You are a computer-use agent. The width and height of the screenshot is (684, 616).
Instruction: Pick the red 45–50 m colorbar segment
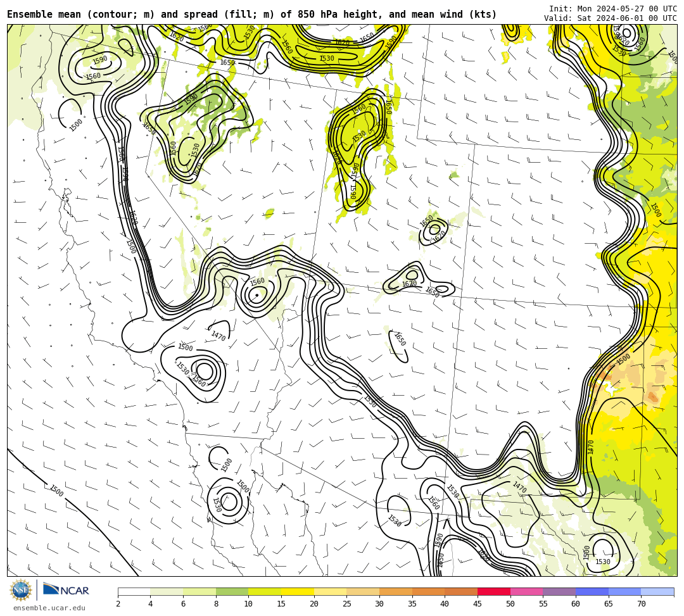pos(494,591)
